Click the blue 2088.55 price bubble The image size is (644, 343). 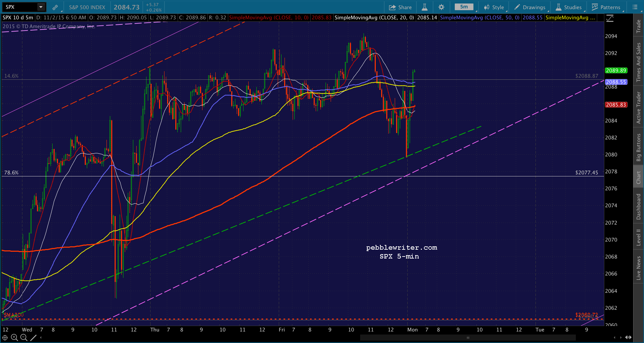(x=616, y=82)
